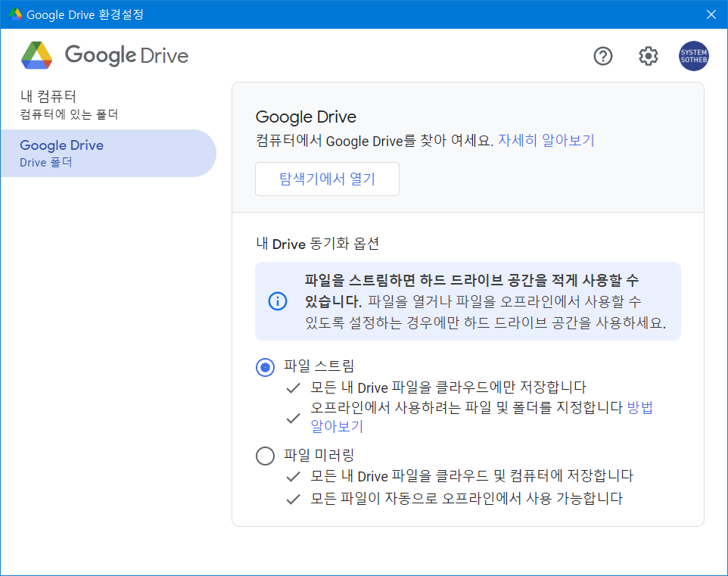Click the Google Drive logo in header
Viewport: 728px width, 576px height.
(105, 55)
